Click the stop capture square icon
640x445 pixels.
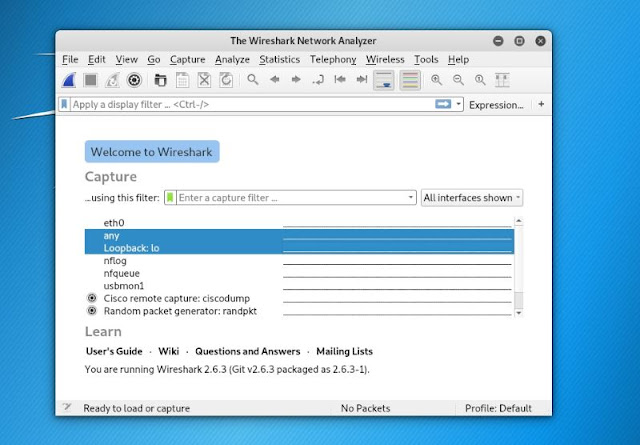click(91, 80)
